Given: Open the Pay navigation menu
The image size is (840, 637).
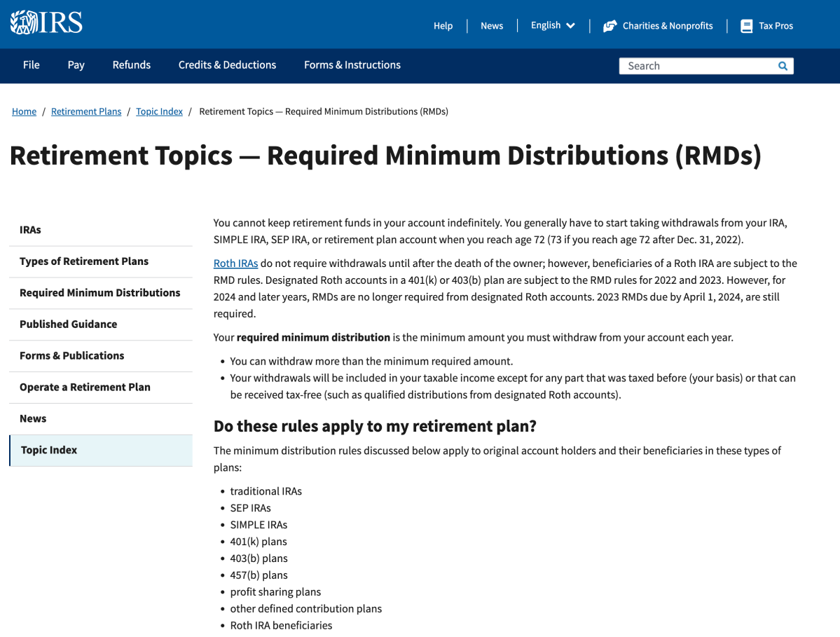Looking at the screenshot, I should (x=76, y=65).
